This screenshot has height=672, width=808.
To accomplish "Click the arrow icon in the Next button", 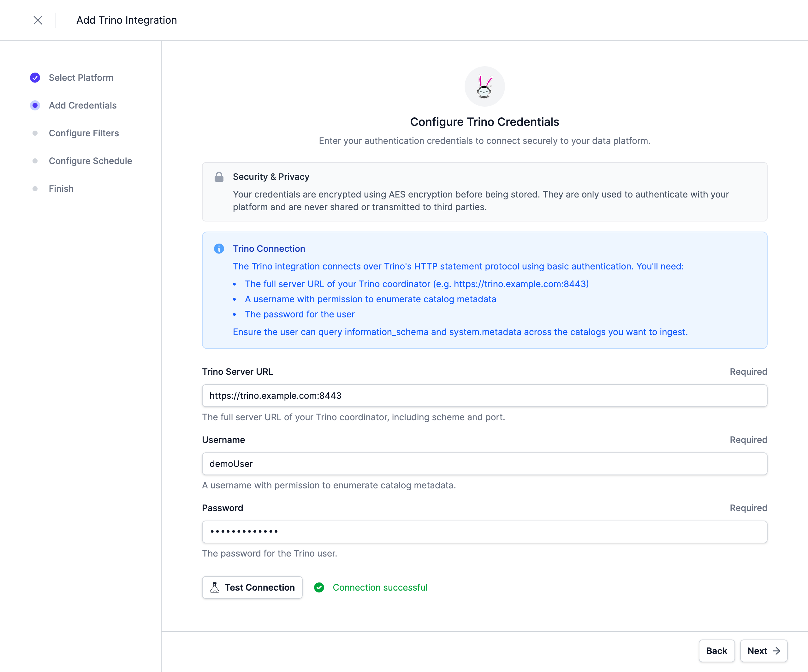I will coord(776,651).
